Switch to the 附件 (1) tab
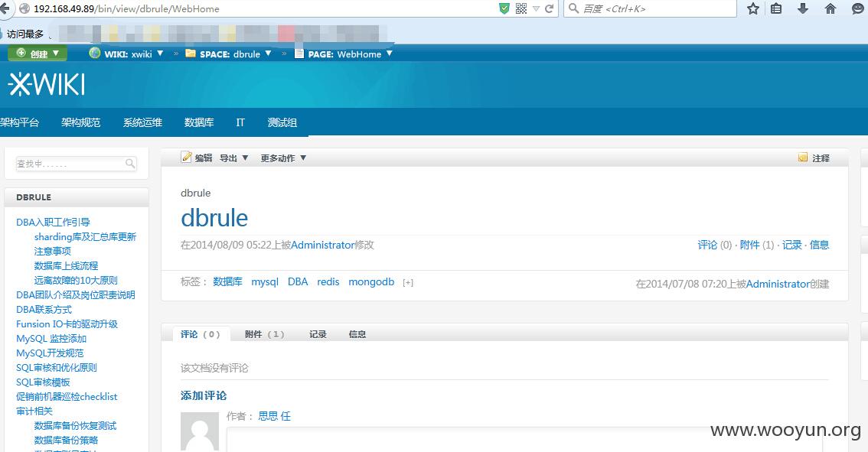Image resolution: width=868 pixels, height=452 pixels. (x=265, y=334)
